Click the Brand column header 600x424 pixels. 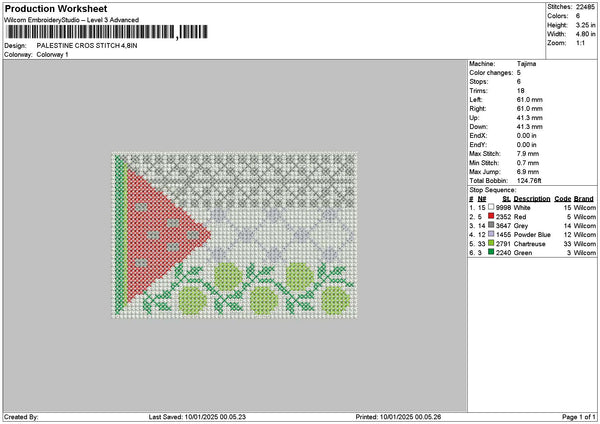584,199
